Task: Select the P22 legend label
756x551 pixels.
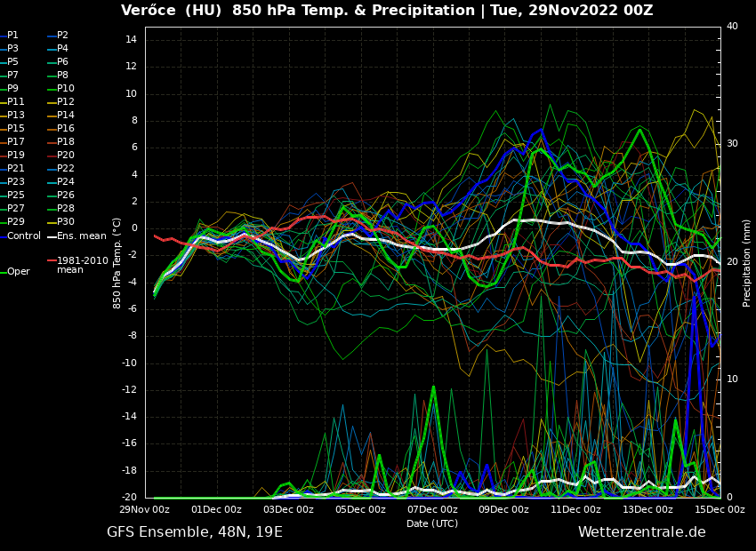Action: (x=66, y=169)
